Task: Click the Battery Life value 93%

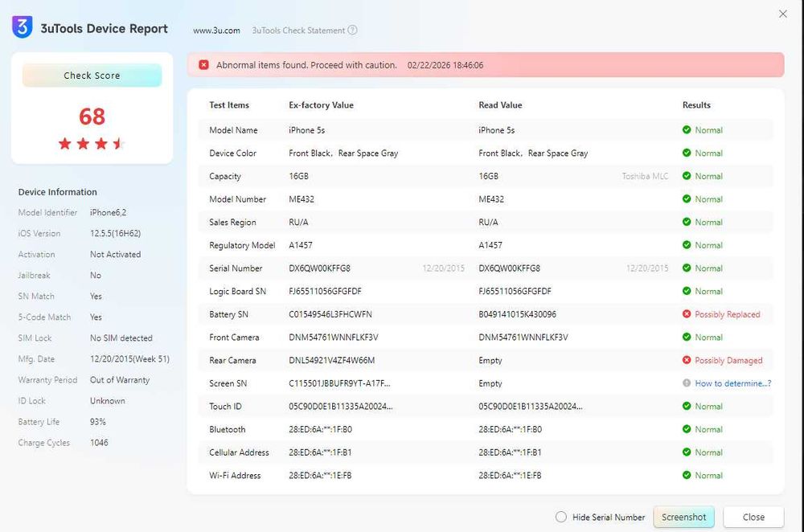Action: (98, 422)
